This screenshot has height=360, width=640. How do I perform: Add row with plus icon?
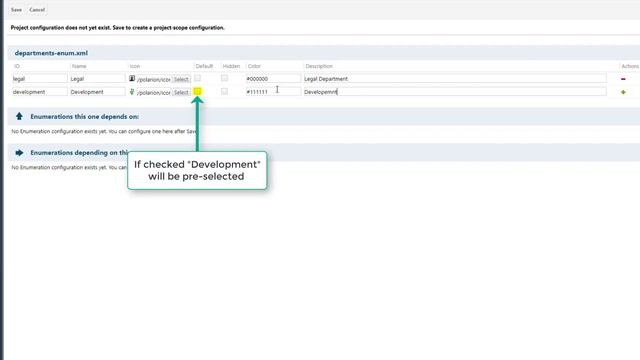[623, 92]
